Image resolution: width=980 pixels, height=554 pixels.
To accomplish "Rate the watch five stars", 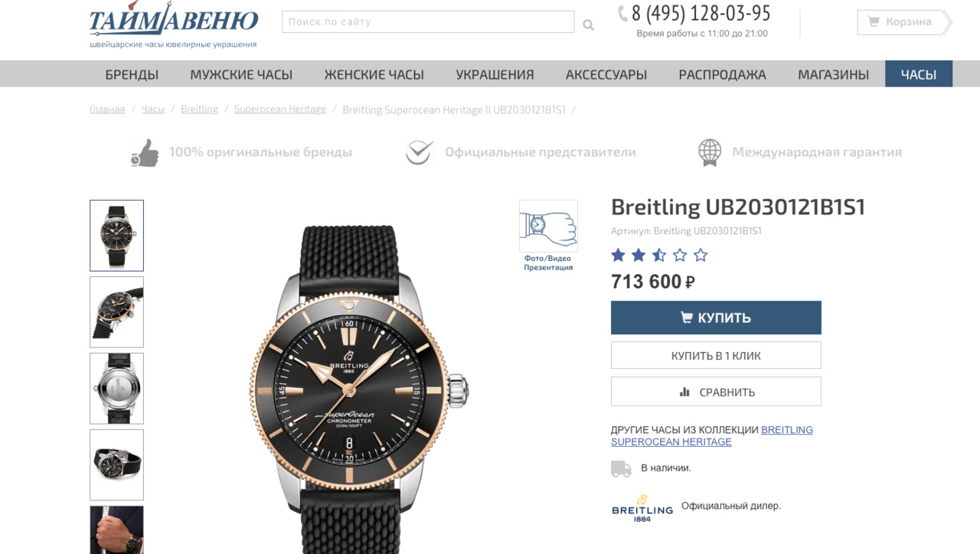I will [x=701, y=256].
